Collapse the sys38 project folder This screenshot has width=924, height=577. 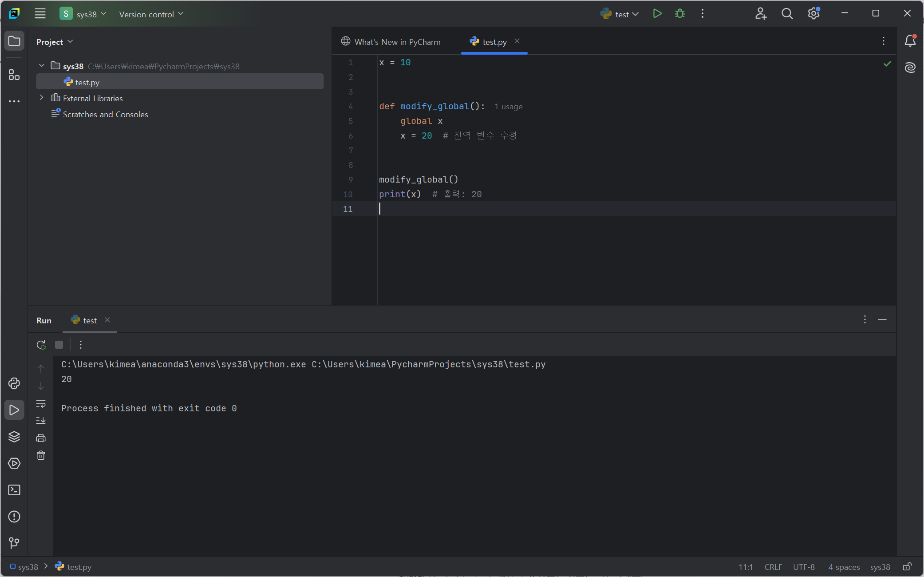click(42, 66)
